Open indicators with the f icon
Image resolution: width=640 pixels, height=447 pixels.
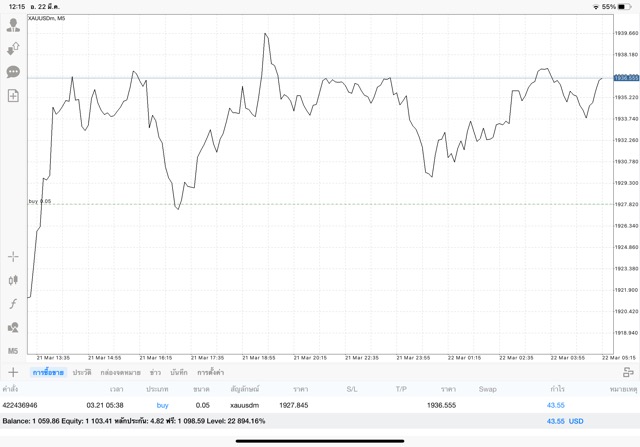pyautogui.click(x=13, y=304)
